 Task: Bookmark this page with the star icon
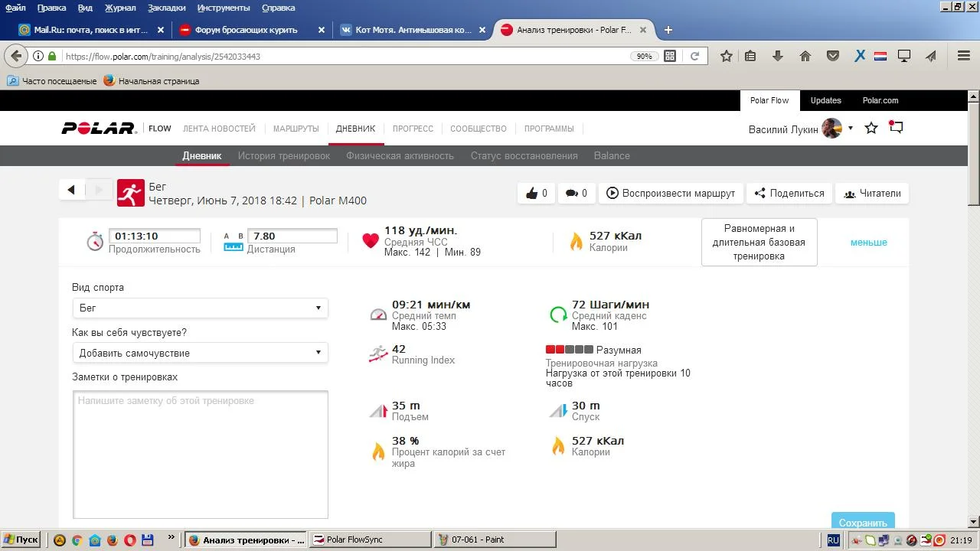(x=727, y=56)
